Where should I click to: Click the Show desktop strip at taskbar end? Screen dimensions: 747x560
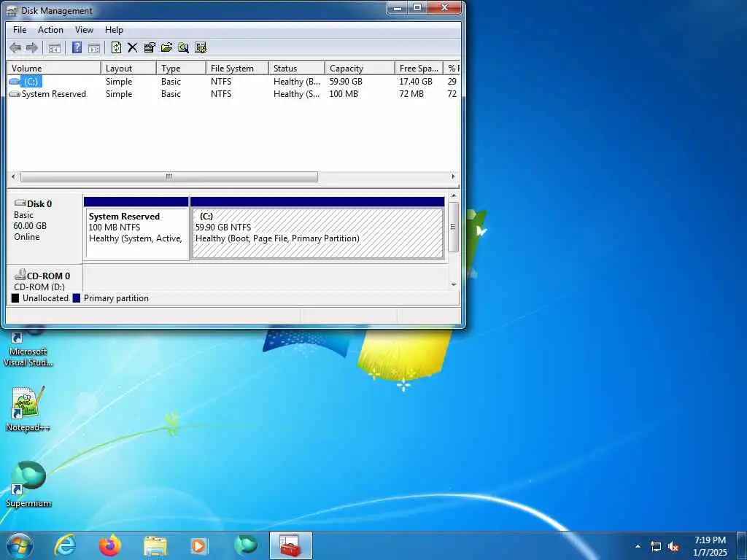[x=742, y=546]
